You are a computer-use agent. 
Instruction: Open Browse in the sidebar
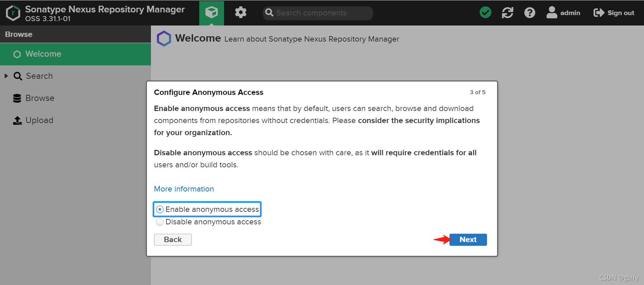(40, 98)
